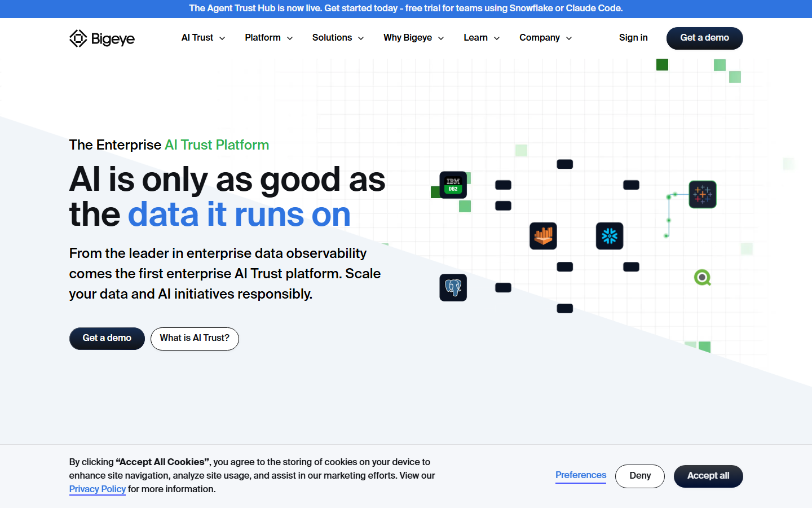Expand the Learn menu chevron
This screenshot has height=508, width=812.
point(497,38)
